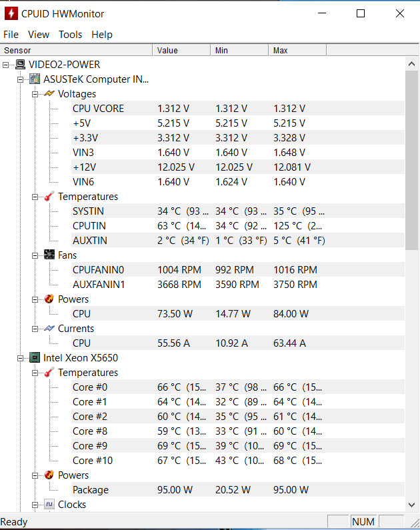Click the VIDEO2-POWER computer icon
This screenshot has height=530, width=420.
pos(20,64)
